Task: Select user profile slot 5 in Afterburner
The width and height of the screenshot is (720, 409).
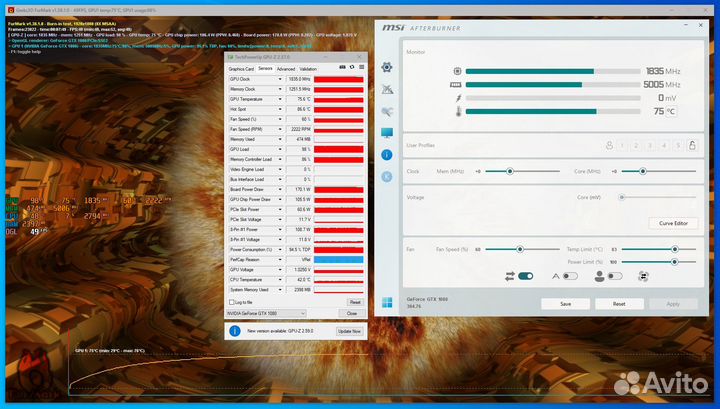Action: pyautogui.click(x=678, y=146)
